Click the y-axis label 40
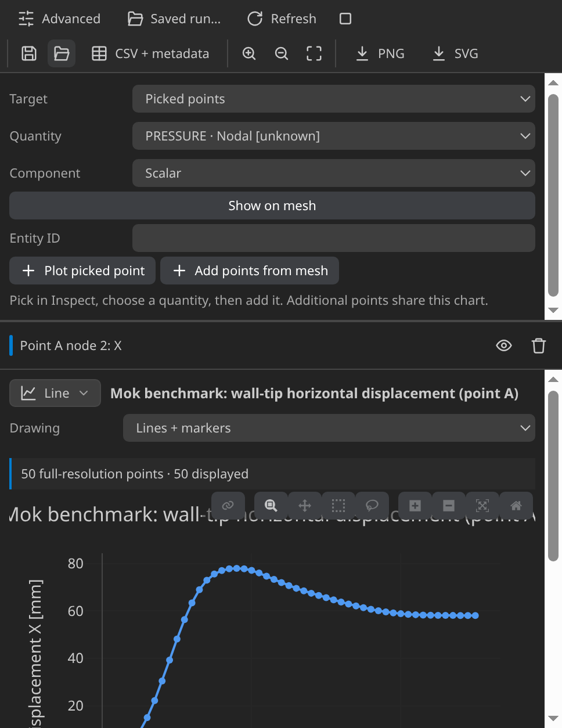 (75, 658)
